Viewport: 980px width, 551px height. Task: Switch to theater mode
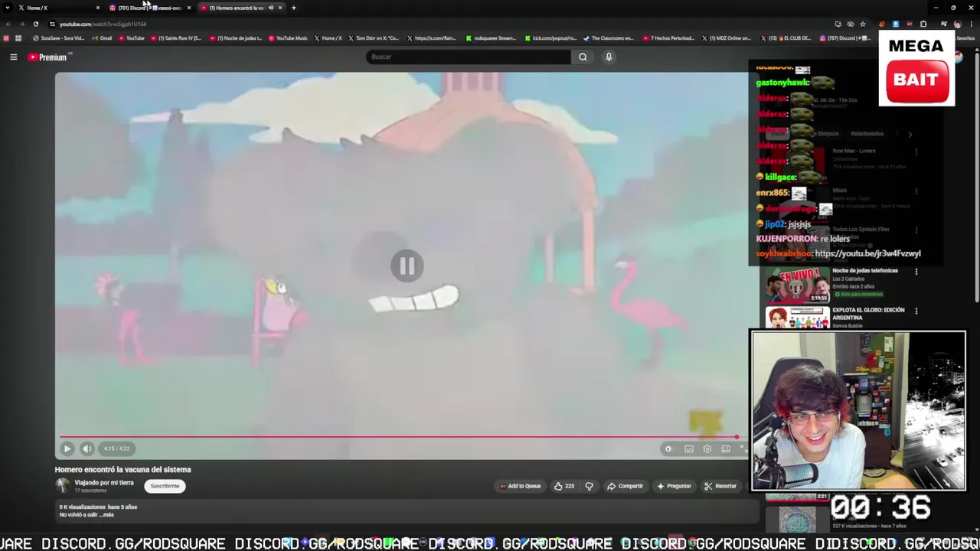726,449
